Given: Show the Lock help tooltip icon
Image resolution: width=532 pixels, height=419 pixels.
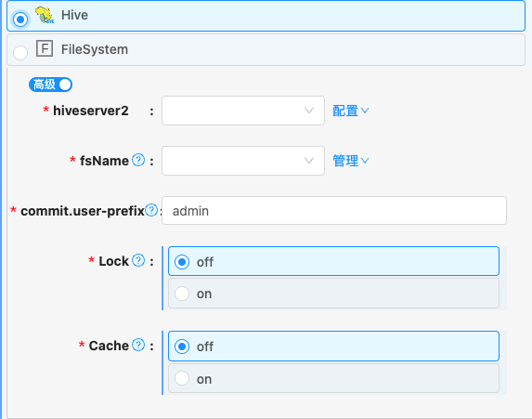Looking at the screenshot, I should tap(138, 260).
